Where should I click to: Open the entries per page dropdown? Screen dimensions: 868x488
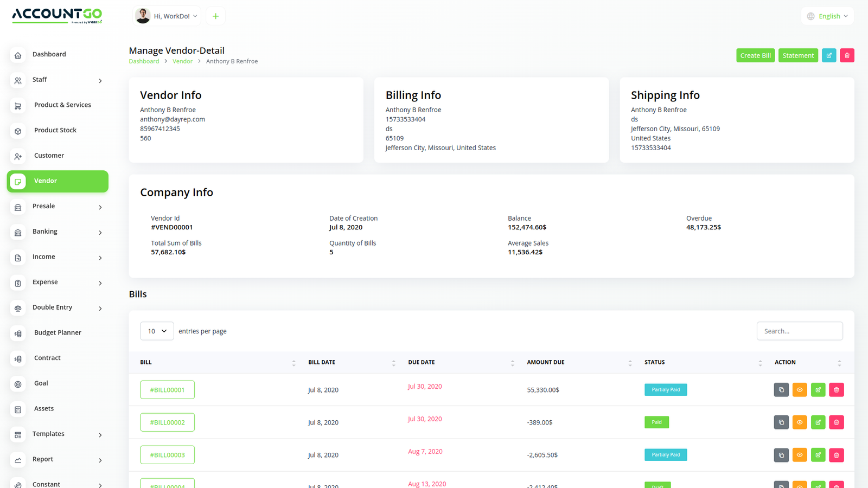pos(157,331)
